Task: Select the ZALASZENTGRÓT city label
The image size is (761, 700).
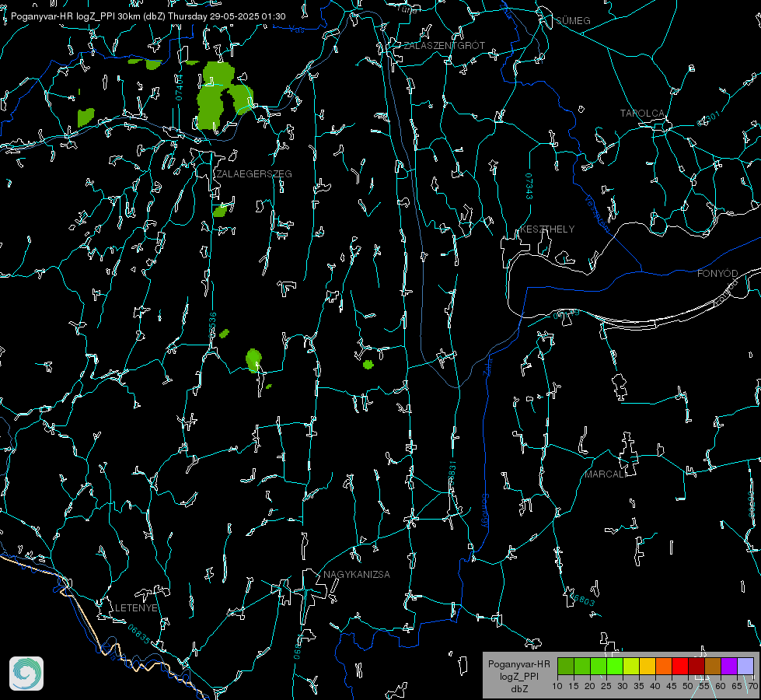Action: [x=444, y=45]
